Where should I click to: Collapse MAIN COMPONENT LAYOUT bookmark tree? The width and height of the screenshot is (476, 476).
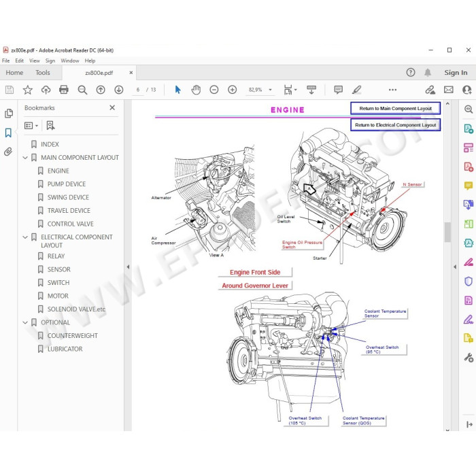(x=25, y=158)
